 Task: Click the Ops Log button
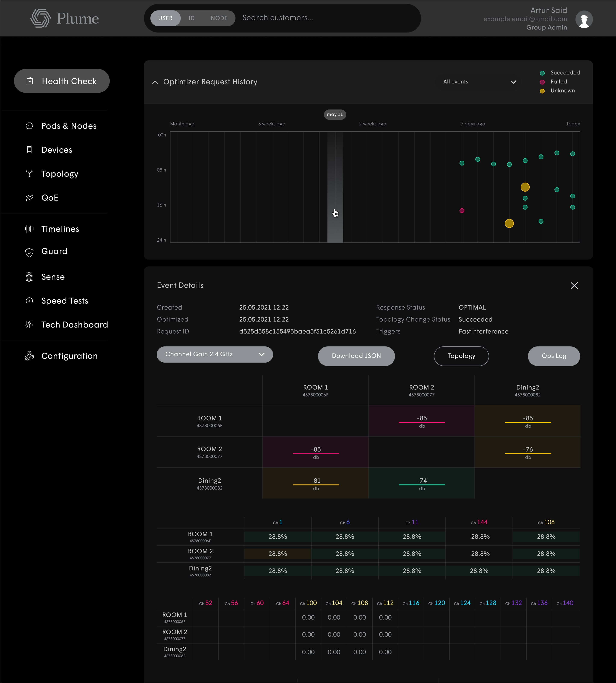554,356
